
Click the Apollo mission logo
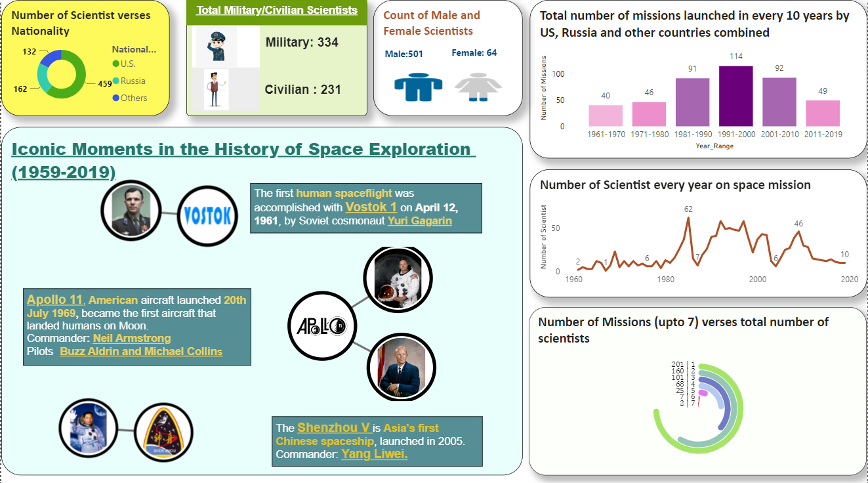(321, 325)
